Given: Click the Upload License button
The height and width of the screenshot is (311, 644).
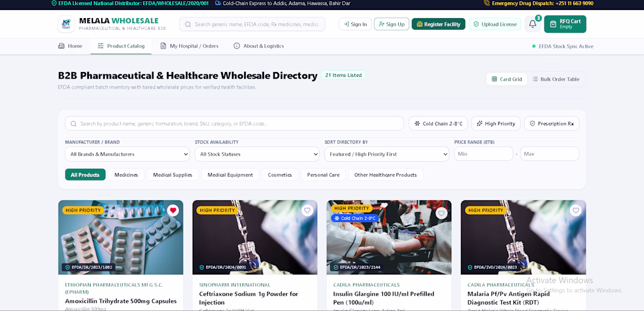Looking at the screenshot, I should [x=495, y=24].
